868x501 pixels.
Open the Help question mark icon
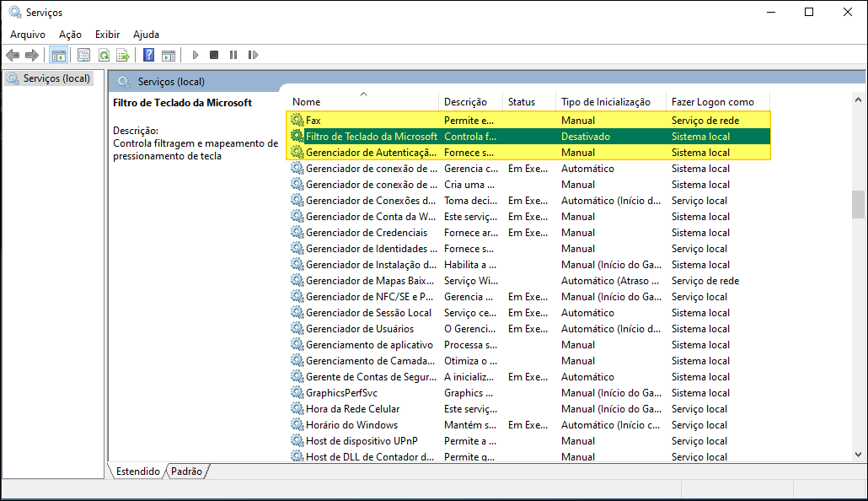148,55
